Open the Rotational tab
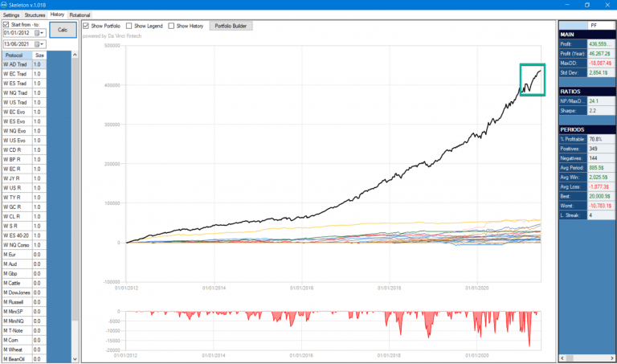 tap(80, 14)
